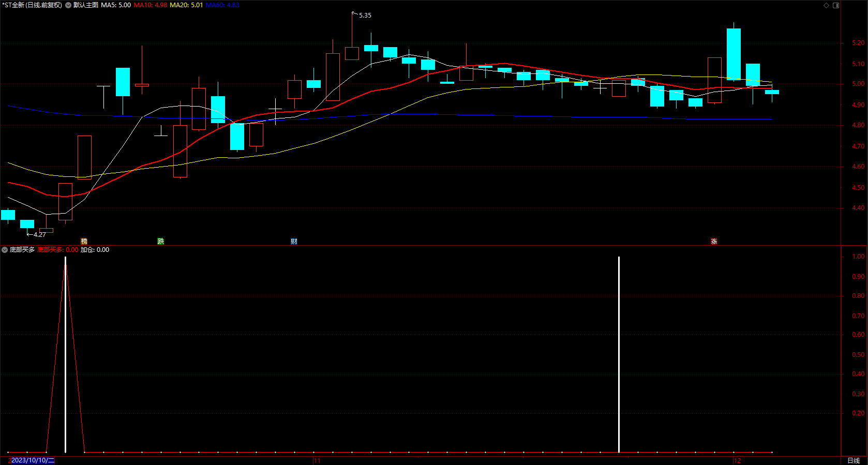Click the 加仓: 0.00 value label
This screenshot has width=868, height=465.
click(95, 250)
